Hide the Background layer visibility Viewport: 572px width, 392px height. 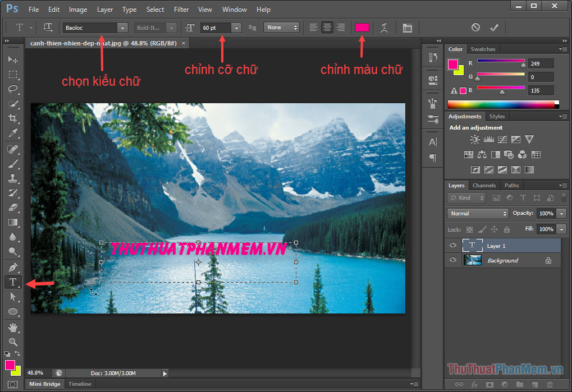pyautogui.click(x=452, y=260)
